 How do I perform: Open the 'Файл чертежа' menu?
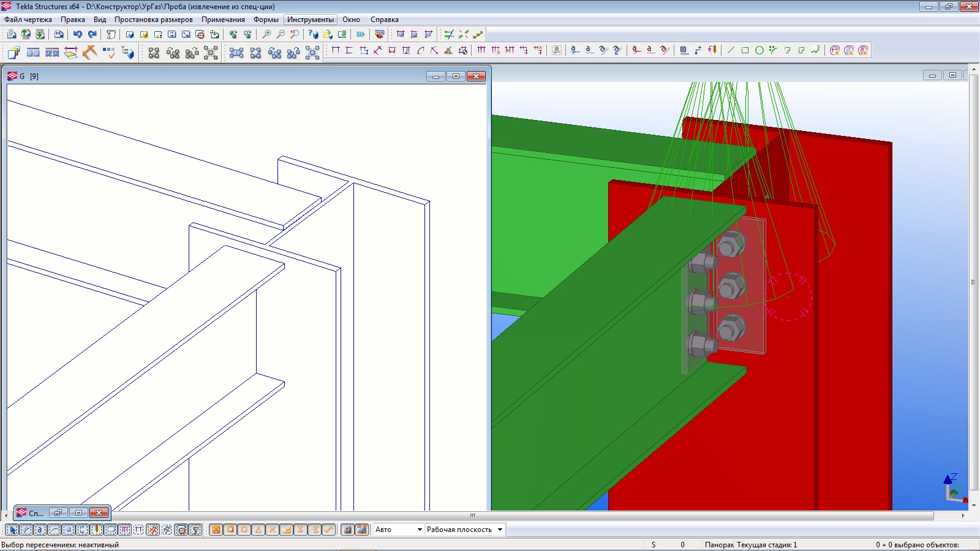(28, 20)
